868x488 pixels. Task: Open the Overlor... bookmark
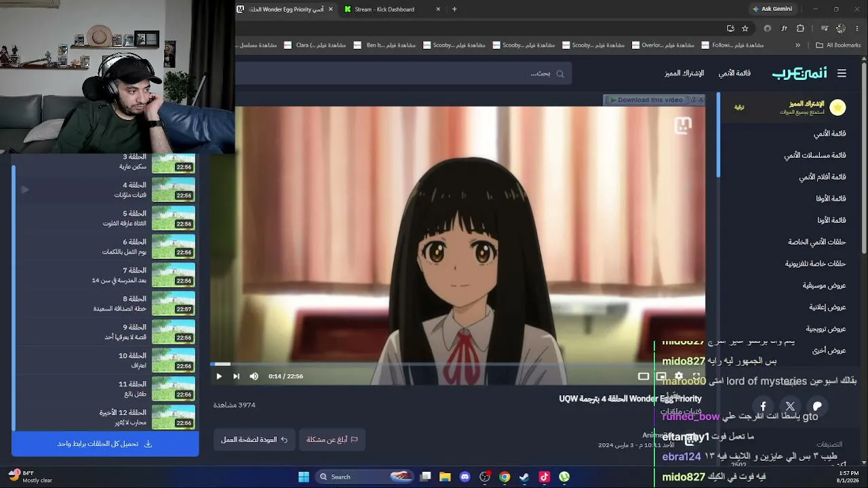point(663,45)
